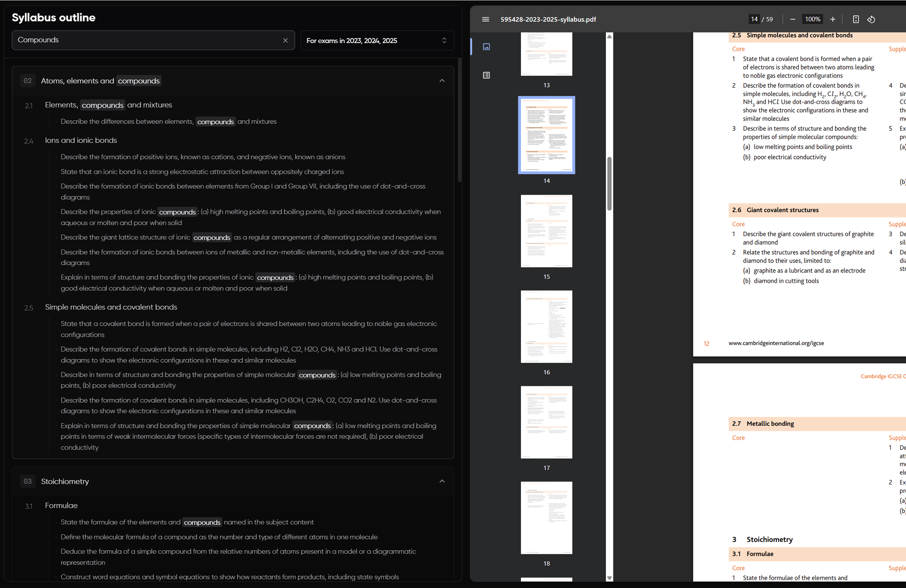Open page 16 thumbnail
Image resolution: width=906 pixels, height=588 pixels.
click(x=546, y=327)
